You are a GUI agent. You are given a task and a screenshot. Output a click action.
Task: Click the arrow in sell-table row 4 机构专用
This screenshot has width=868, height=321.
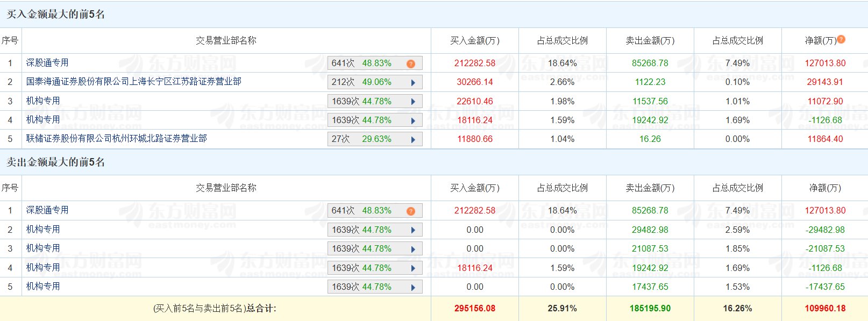413,268
